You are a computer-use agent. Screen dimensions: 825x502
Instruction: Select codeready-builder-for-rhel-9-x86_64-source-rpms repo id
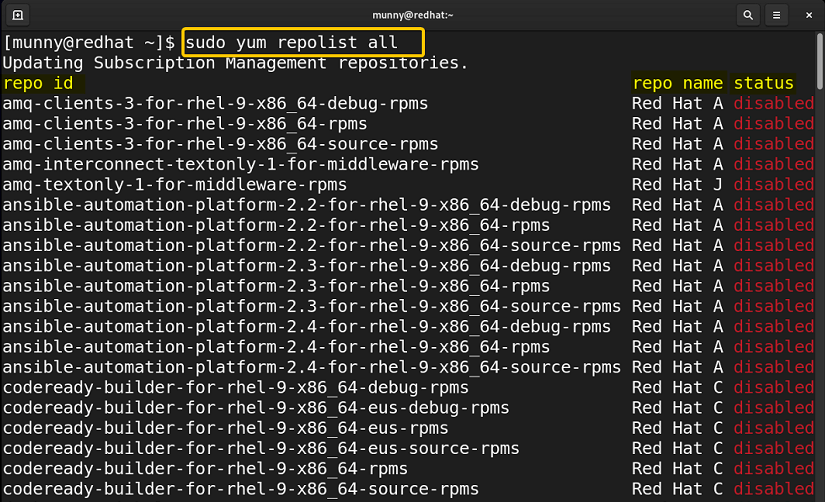240,489
